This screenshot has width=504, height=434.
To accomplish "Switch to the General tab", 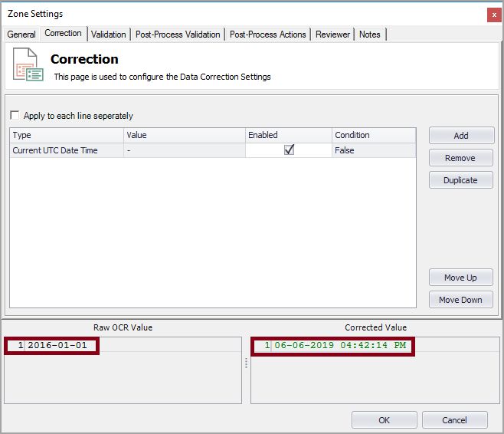I will click(x=21, y=34).
